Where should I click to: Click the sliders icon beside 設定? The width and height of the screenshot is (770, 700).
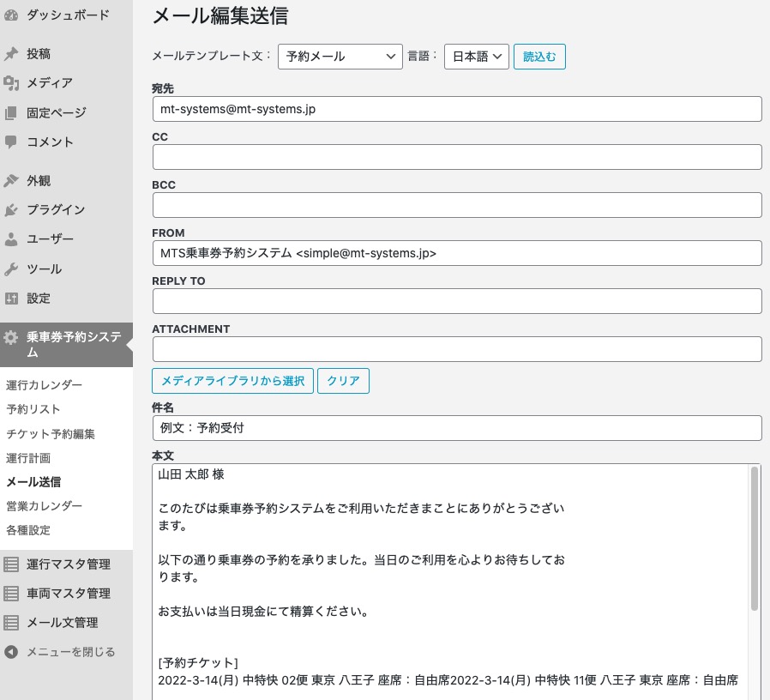point(11,299)
